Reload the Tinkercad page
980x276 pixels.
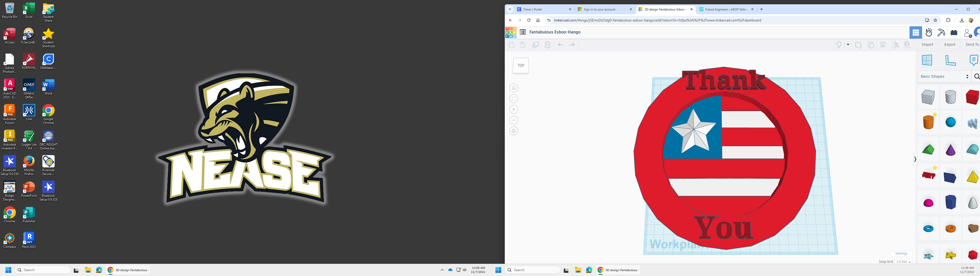click(529, 20)
